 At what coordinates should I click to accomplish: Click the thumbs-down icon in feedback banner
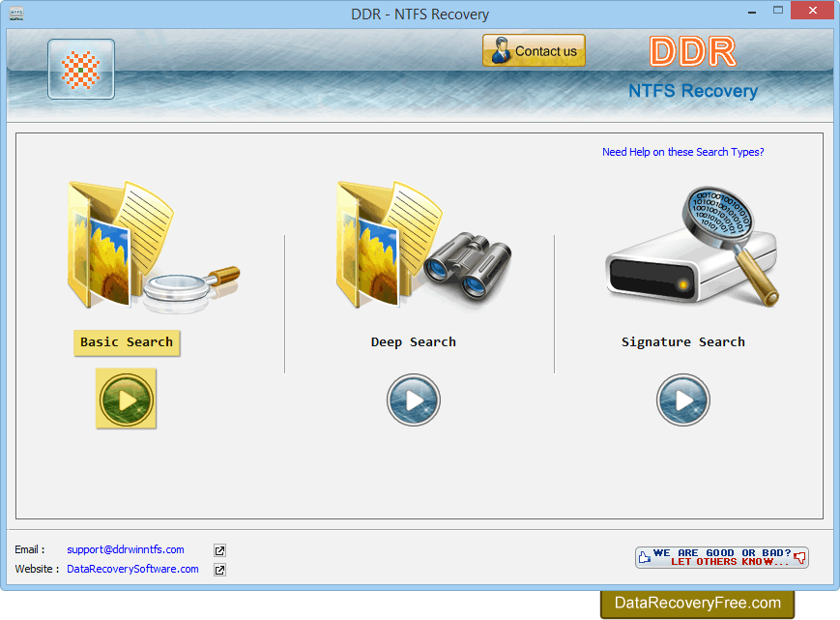(799, 557)
